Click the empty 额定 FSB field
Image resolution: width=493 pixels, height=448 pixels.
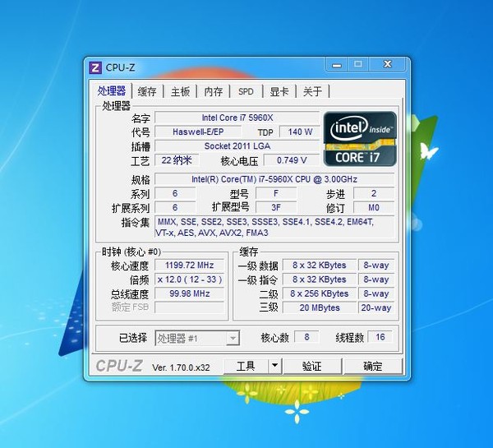coord(190,307)
